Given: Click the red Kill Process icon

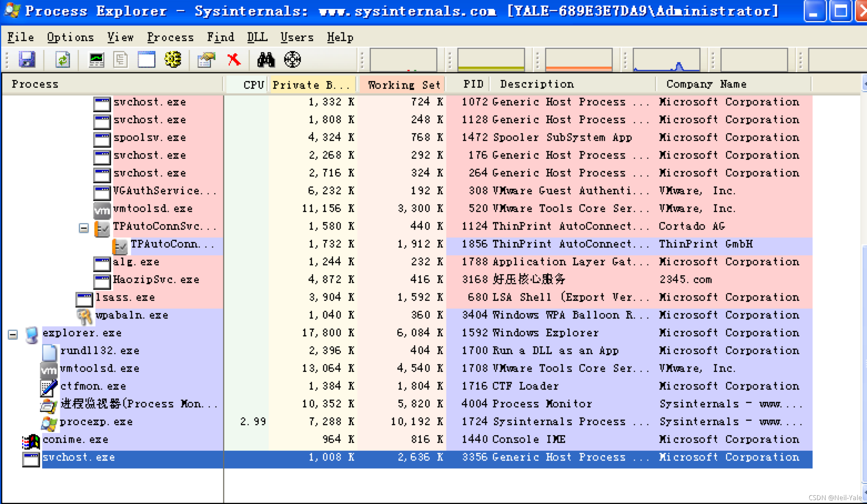Looking at the screenshot, I should (x=234, y=59).
